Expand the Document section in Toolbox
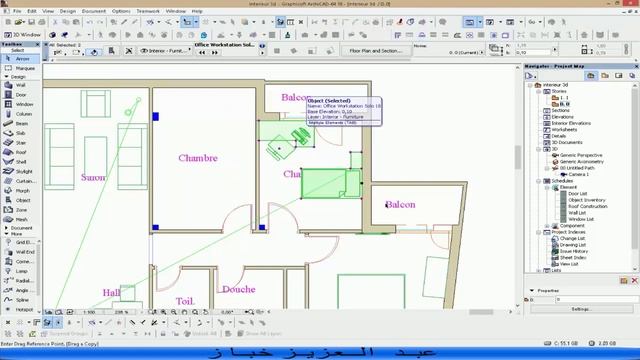This screenshot has width=640, height=360. coord(6,228)
